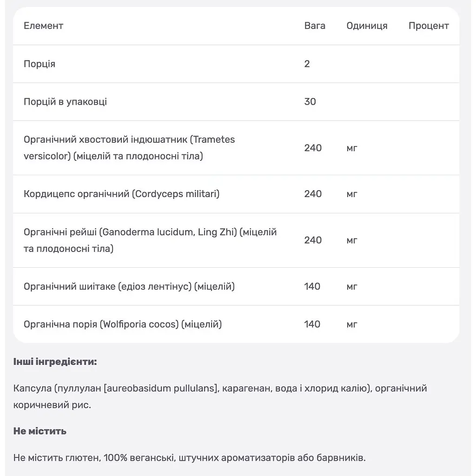Viewport: 476px width, 476px height.
Task: Click the value 2 in the Порція row
Action: 307,64
